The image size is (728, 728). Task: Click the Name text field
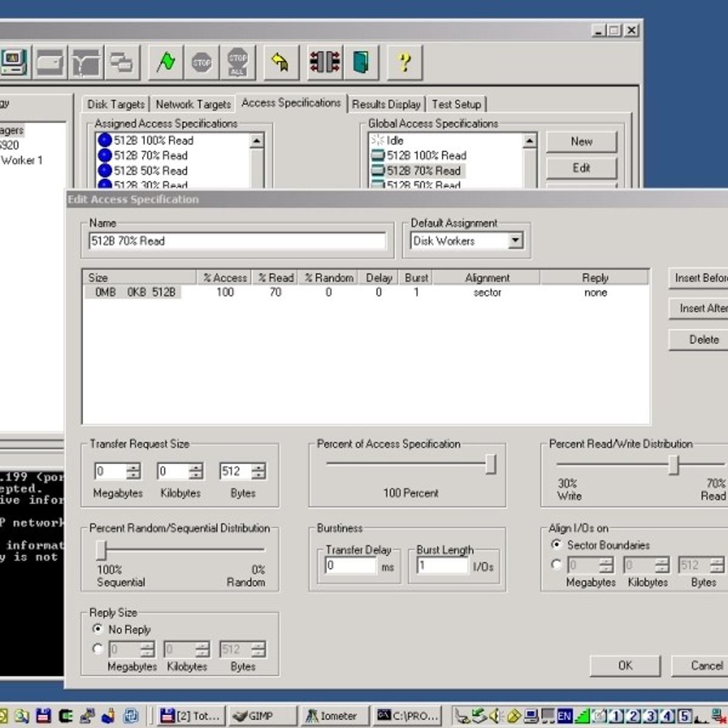237,241
